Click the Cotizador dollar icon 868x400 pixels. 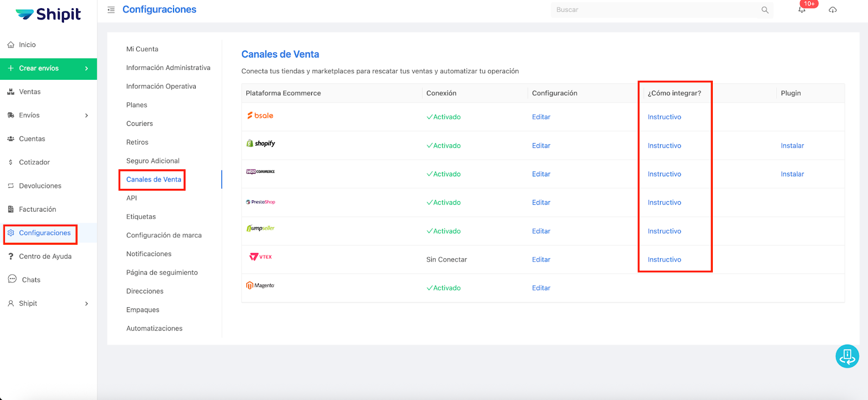pos(11,162)
